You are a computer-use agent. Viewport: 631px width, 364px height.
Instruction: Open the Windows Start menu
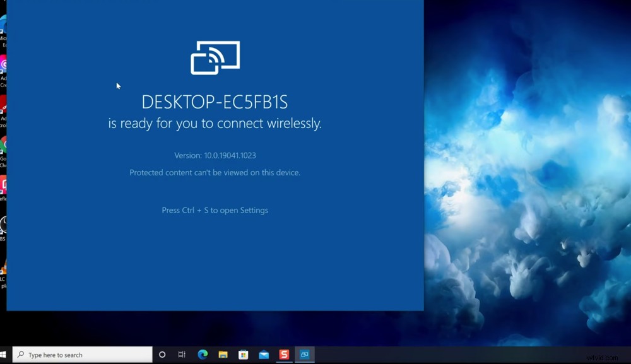[3, 355]
